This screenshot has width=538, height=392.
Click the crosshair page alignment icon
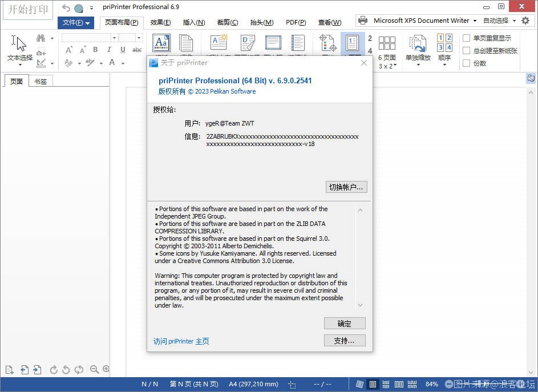[x=327, y=43]
